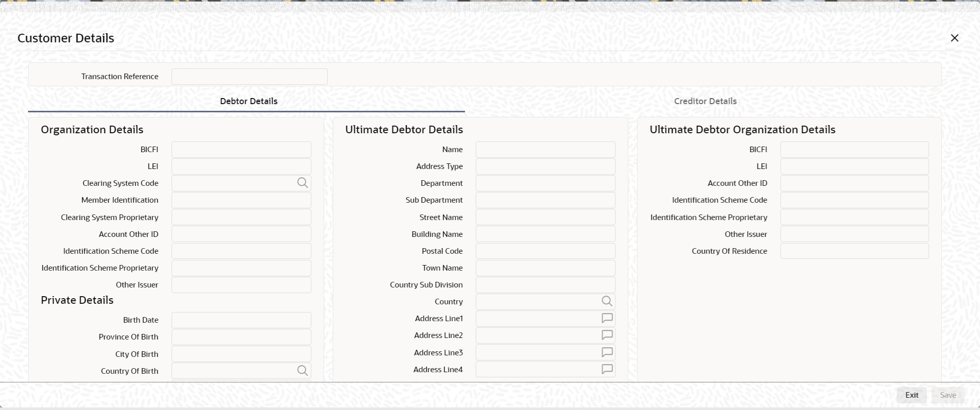This screenshot has width=980, height=410.
Task: Click the Ultimate Debtor Name field
Action: 546,150
